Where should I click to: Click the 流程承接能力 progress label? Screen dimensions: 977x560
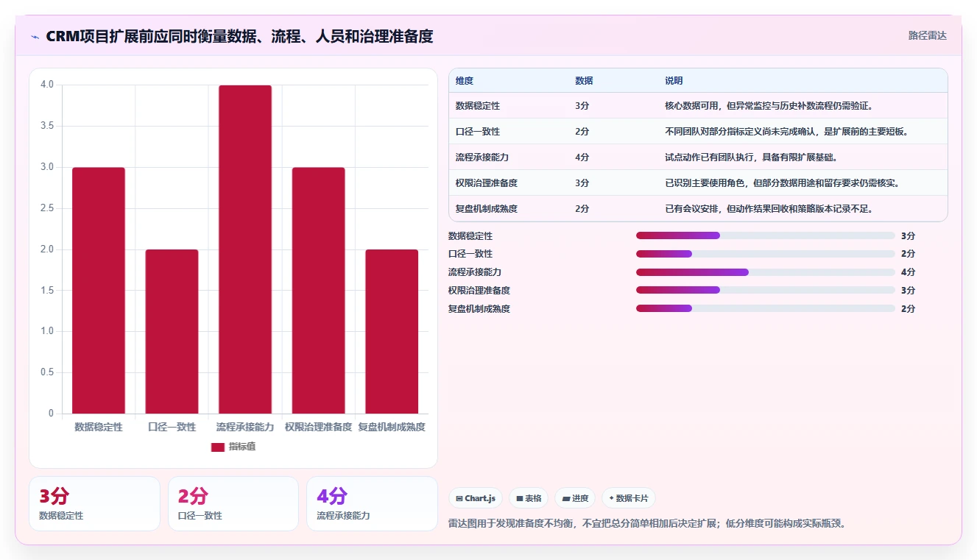point(475,272)
